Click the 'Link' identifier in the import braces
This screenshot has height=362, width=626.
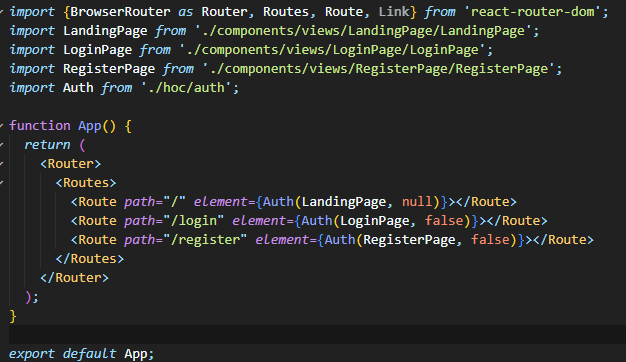pyautogui.click(x=394, y=12)
